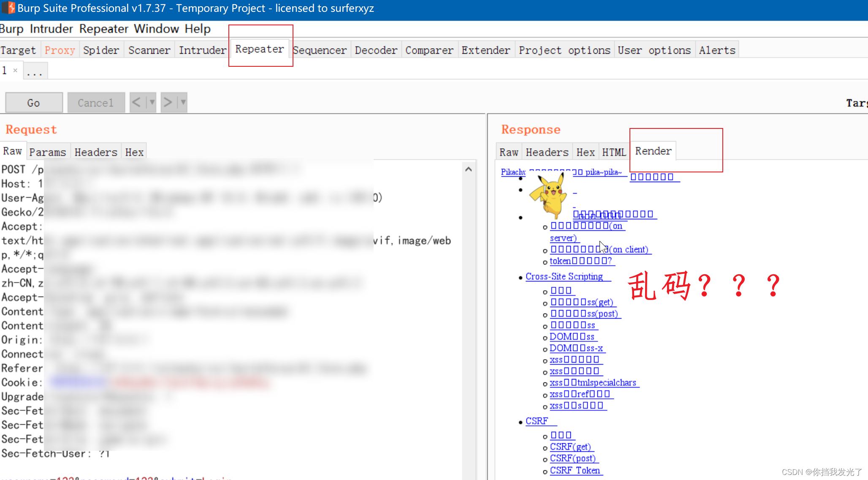This screenshot has height=480, width=868.
Task: Click the scroll-up arrow on the request scrollbar
Action: click(x=469, y=169)
